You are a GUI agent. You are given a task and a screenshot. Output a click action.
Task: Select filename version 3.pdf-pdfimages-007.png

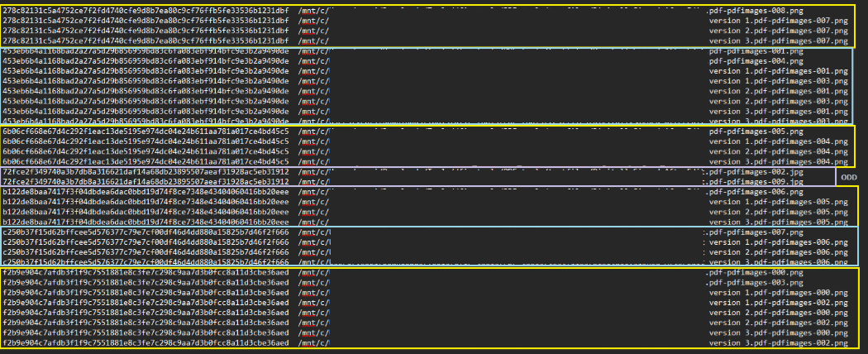click(778, 41)
